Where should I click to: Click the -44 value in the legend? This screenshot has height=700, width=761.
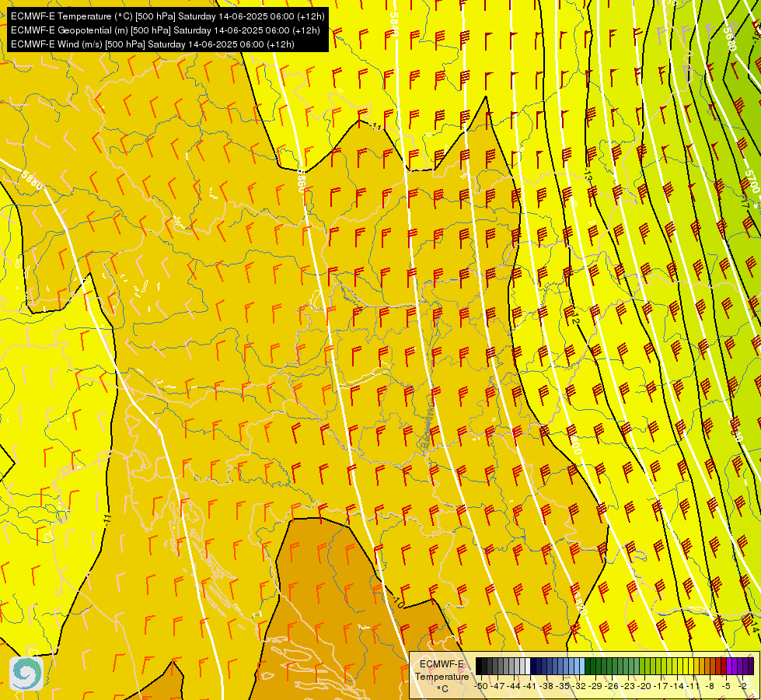click(515, 685)
